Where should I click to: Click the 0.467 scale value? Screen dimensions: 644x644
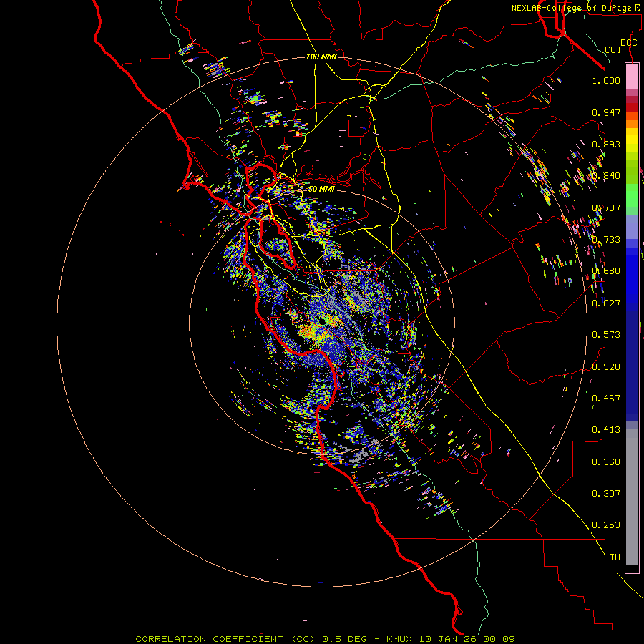[606, 399]
